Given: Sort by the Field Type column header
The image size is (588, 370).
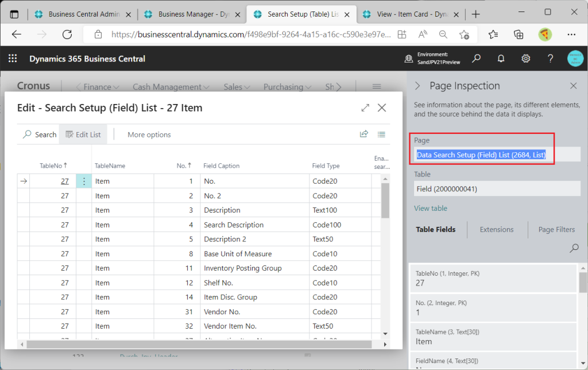Looking at the screenshot, I should coord(326,165).
